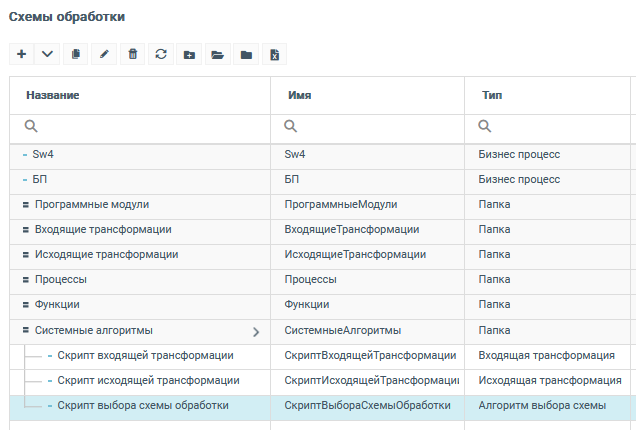Screen dimensions: 636x430
Task: Select Скрипт входящей трансформации tree item
Action: 145,355
